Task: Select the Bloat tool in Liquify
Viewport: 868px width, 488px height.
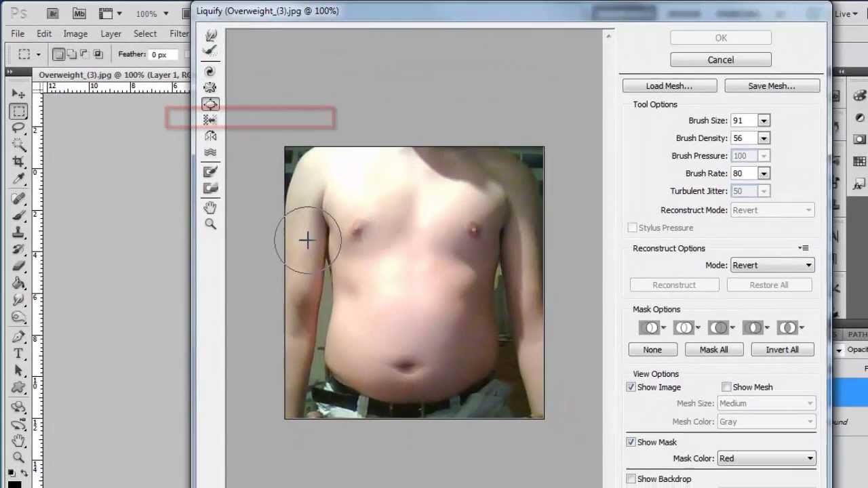Action: click(x=210, y=104)
